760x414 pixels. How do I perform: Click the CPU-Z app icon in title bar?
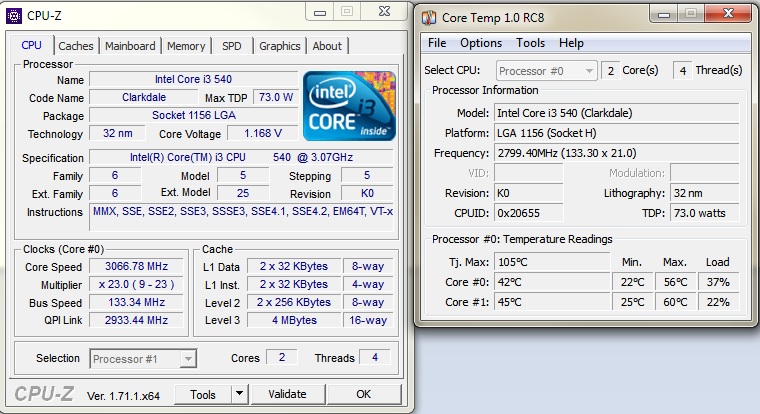(14, 16)
